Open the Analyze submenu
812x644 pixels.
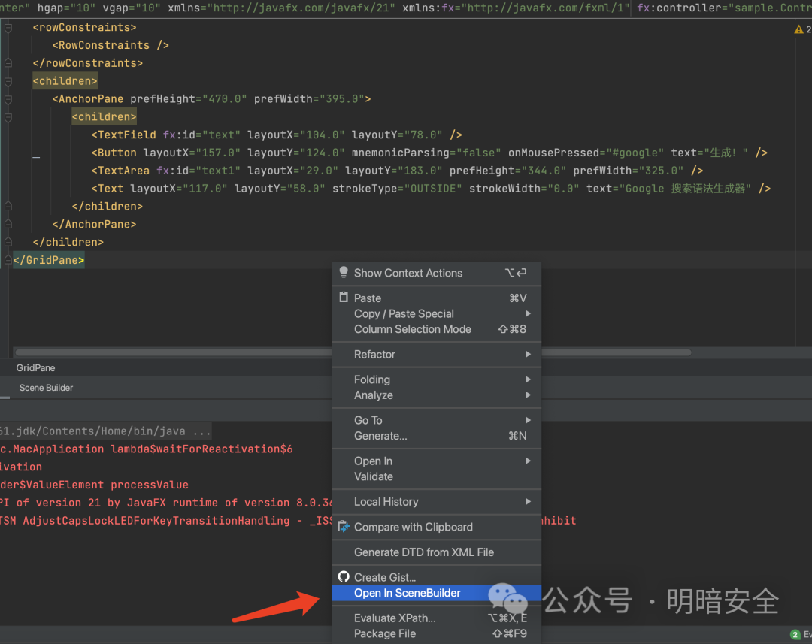[437, 395]
